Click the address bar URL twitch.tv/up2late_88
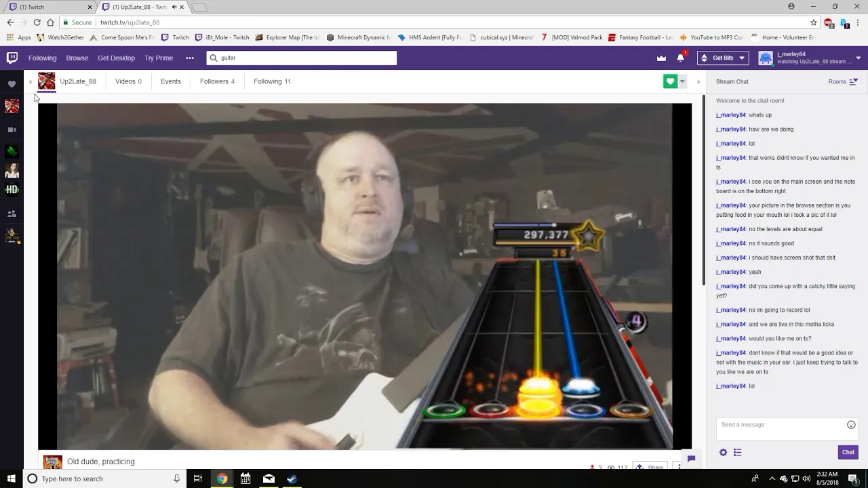 point(130,22)
